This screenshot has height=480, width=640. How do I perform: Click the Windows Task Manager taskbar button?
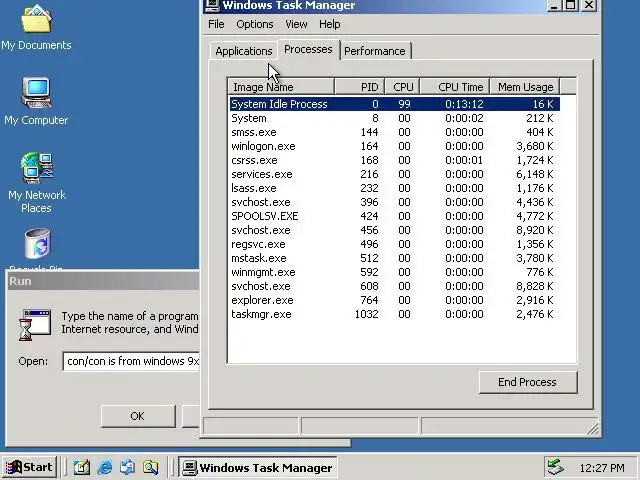(258, 467)
